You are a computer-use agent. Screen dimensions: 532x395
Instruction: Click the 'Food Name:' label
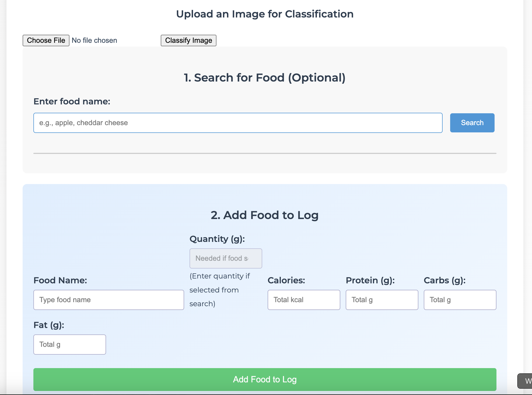pyautogui.click(x=60, y=280)
